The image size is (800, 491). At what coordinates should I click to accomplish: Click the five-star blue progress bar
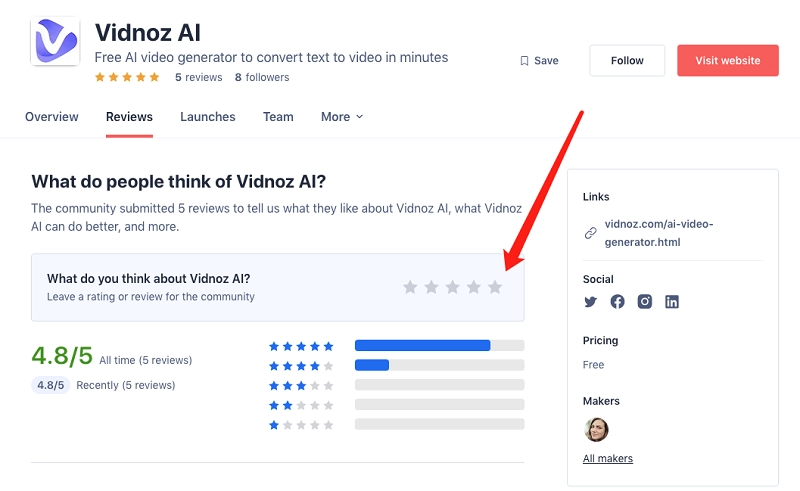point(423,346)
